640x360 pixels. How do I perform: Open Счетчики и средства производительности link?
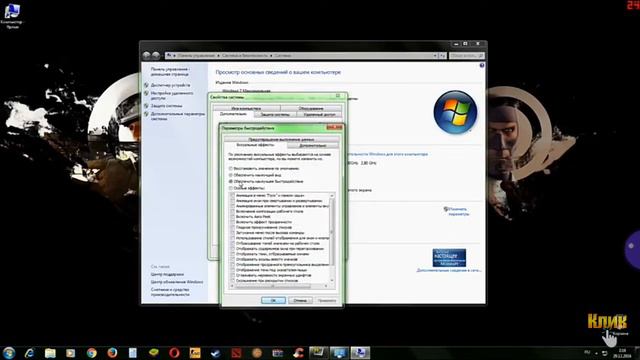tap(170, 292)
